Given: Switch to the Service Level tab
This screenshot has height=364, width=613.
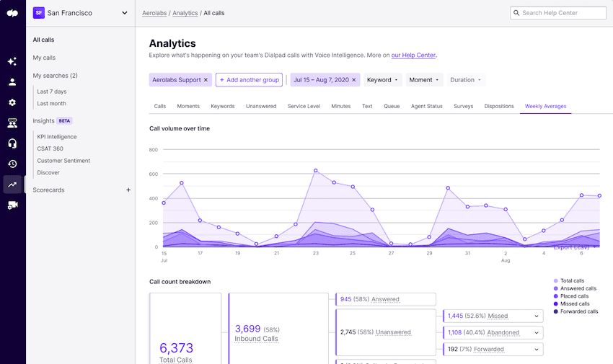Looking at the screenshot, I should [x=304, y=106].
